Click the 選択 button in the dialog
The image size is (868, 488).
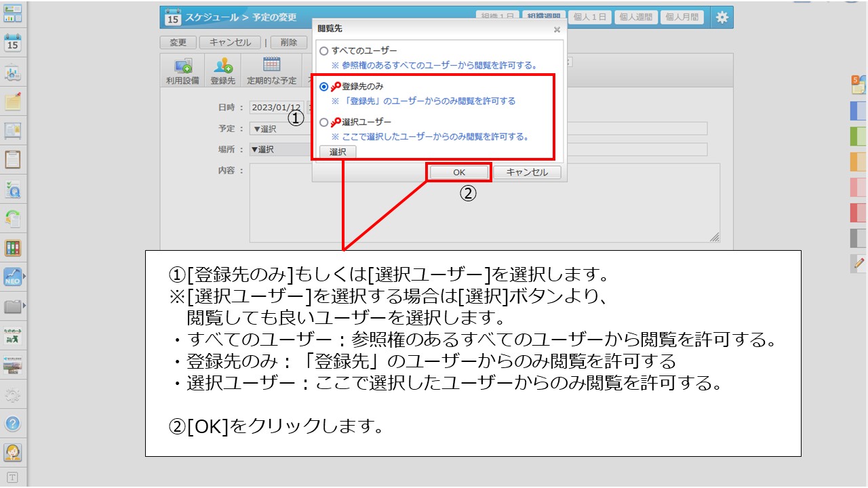338,152
